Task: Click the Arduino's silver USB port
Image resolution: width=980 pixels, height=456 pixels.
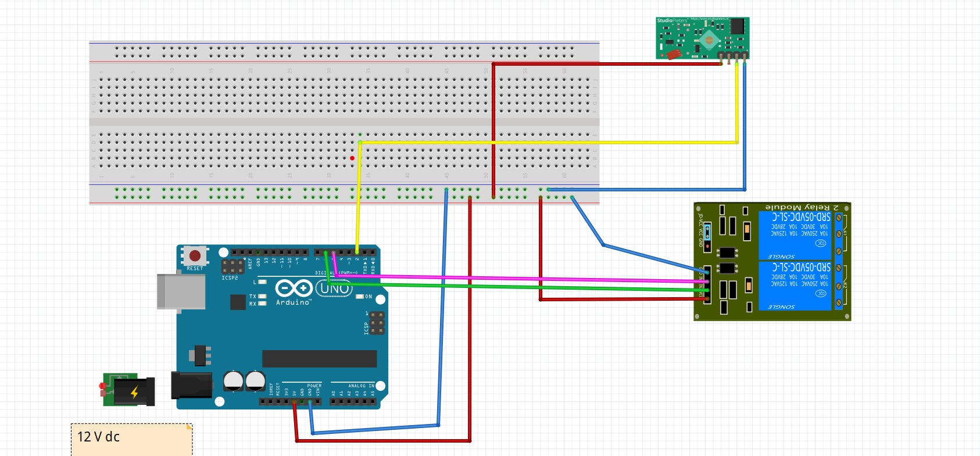Action: pyautogui.click(x=181, y=291)
